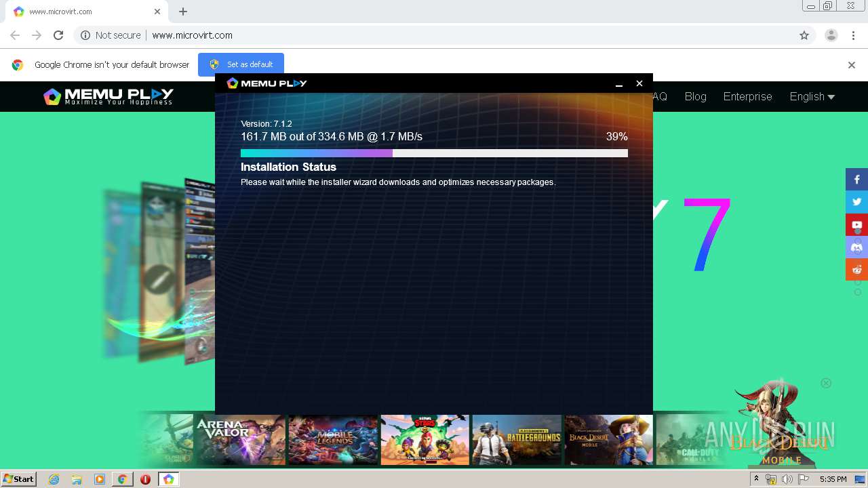Click the Start button
The image size is (868, 488).
[18, 479]
